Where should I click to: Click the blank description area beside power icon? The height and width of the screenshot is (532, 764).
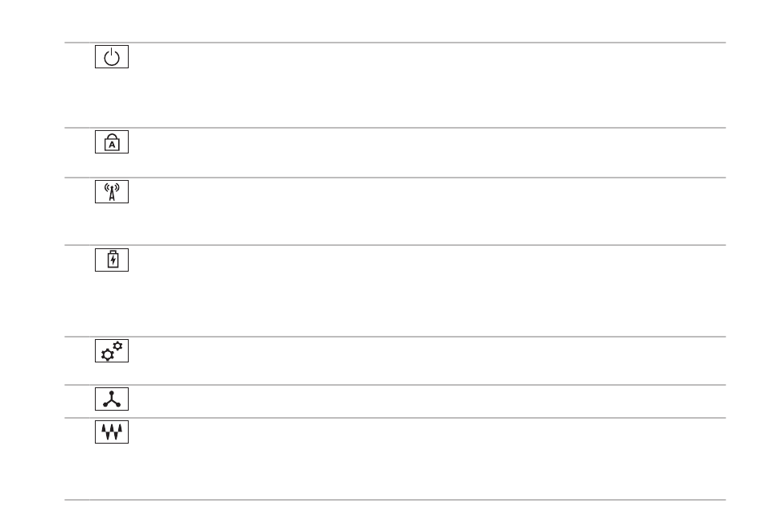[427, 85]
